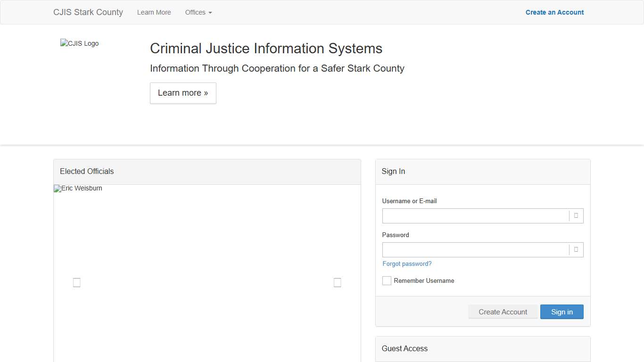644x362 pixels.
Task: Toggle Remember Username off after checking
Action: (387, 280)
